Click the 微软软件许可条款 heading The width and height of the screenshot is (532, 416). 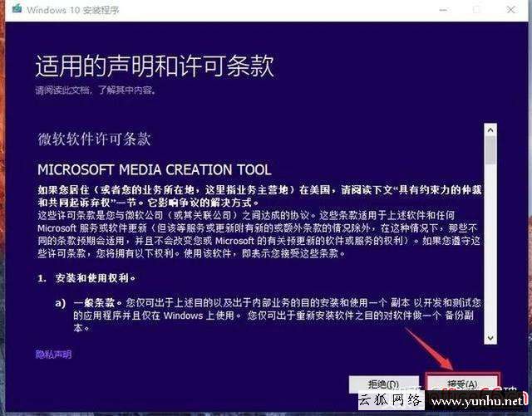click(94, 139)
